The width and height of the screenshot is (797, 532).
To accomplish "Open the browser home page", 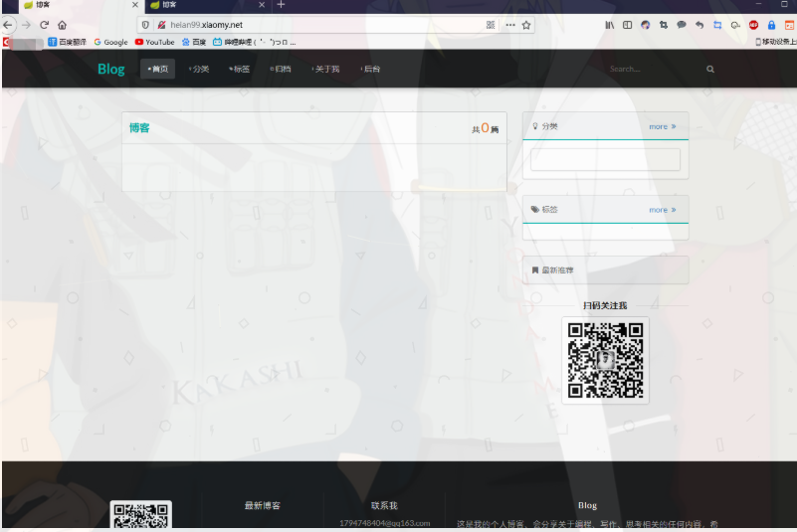I will [62, 25].
